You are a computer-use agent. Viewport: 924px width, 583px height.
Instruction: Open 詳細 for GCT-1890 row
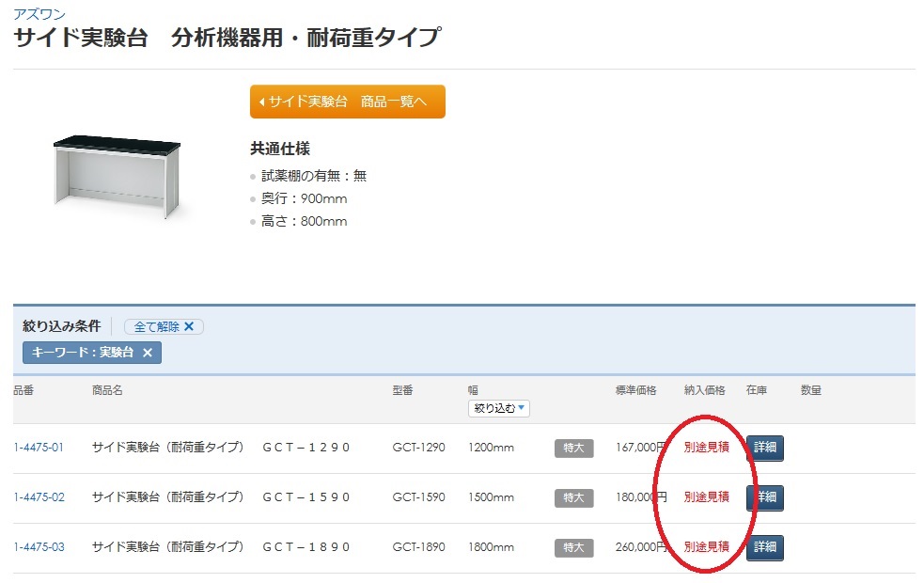[765, 547]
